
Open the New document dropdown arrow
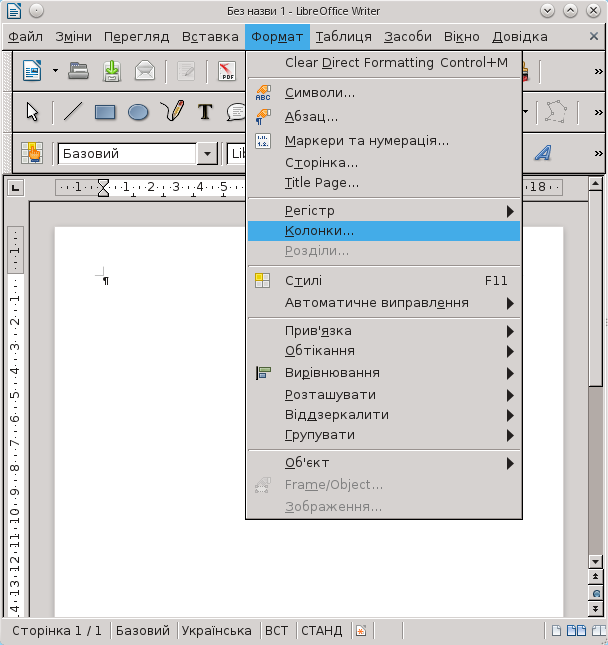click(55, 71)
